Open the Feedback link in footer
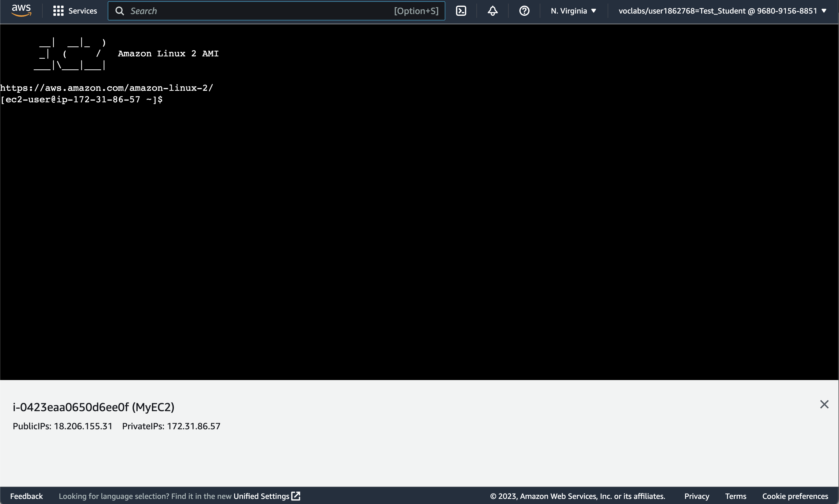 point(27,496)
